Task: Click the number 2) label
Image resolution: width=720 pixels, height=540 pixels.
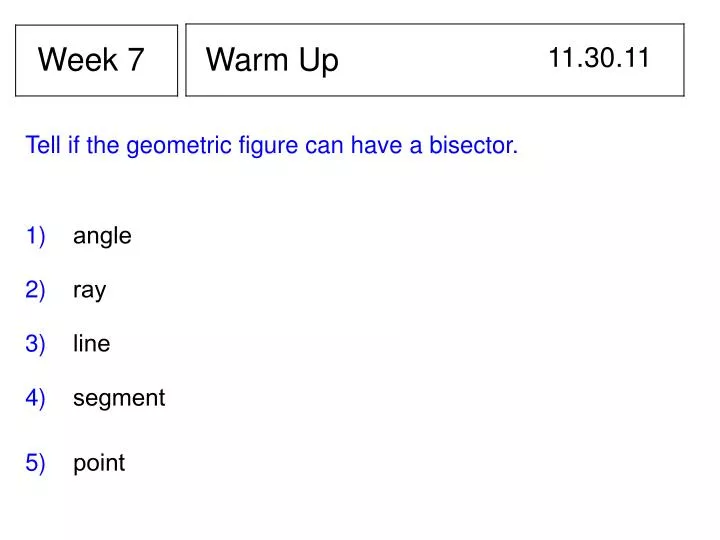Action: (x=35, y=290)
